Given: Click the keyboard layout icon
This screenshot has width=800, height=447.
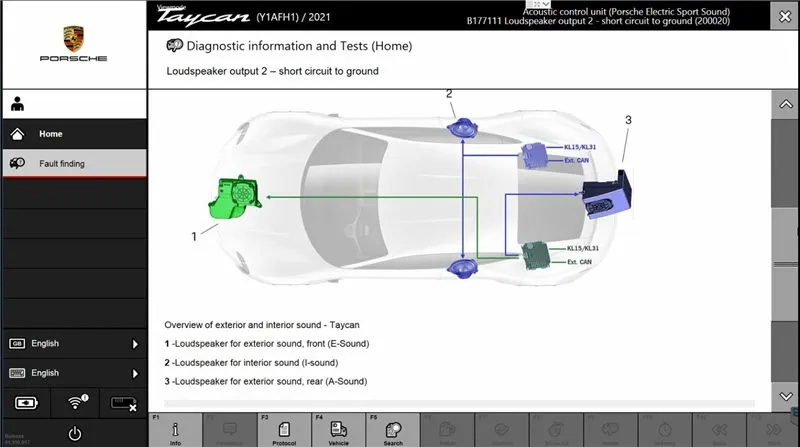Looking at the screenshot, I should click(17, 373).
